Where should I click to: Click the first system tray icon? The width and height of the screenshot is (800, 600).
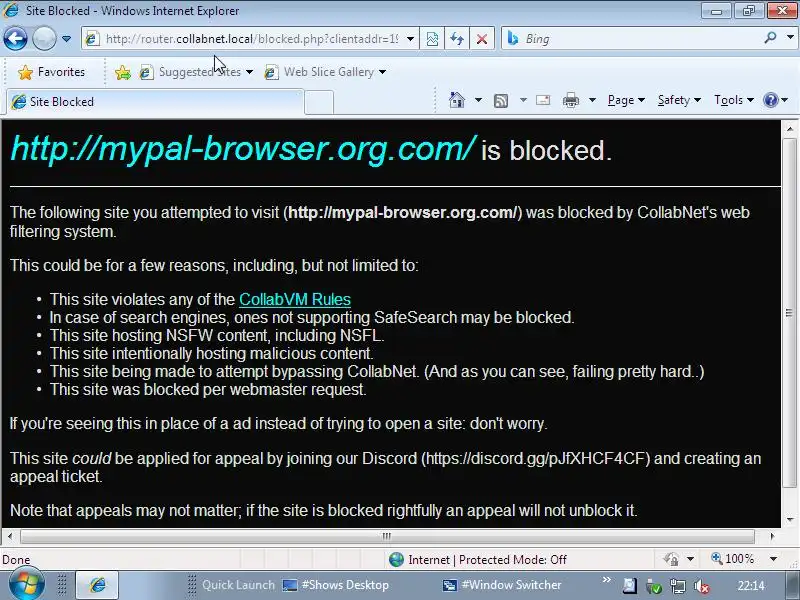click(x=630, y=586)
